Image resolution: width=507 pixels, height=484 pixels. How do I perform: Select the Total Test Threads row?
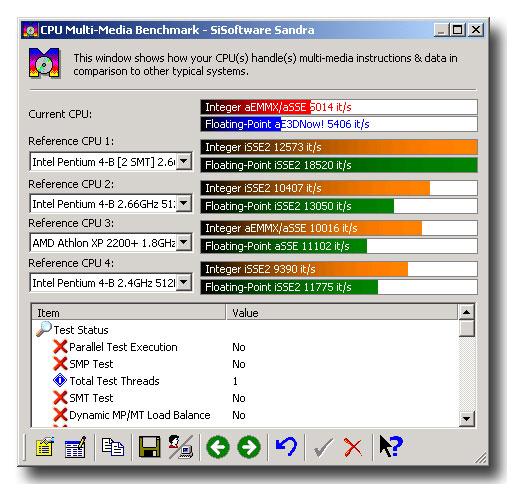click(x=245, y=381)
